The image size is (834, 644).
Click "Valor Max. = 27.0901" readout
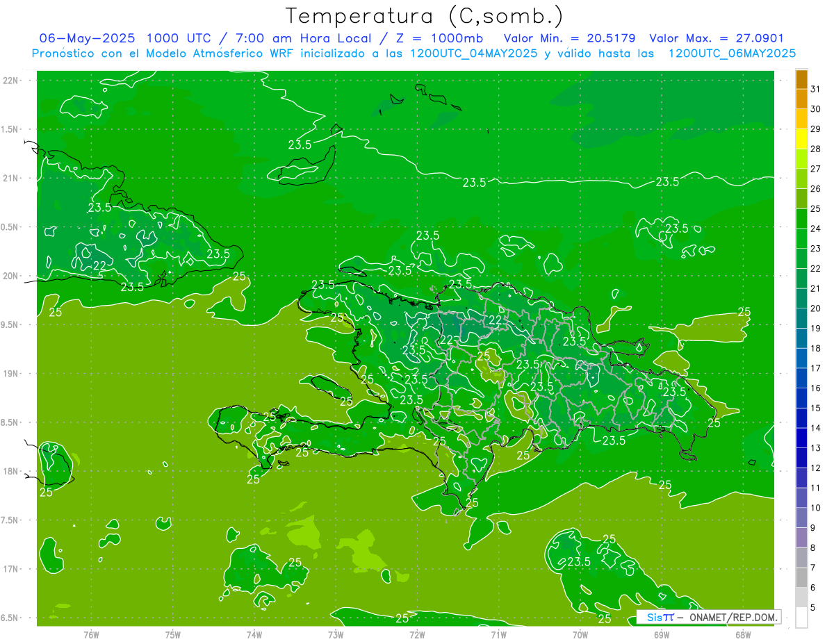[x=717, y=38]
